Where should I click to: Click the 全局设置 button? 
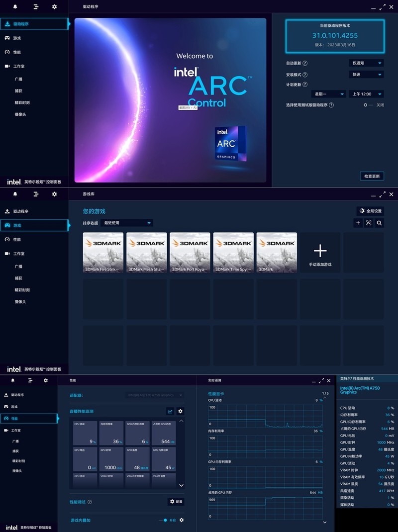[371, 211]
